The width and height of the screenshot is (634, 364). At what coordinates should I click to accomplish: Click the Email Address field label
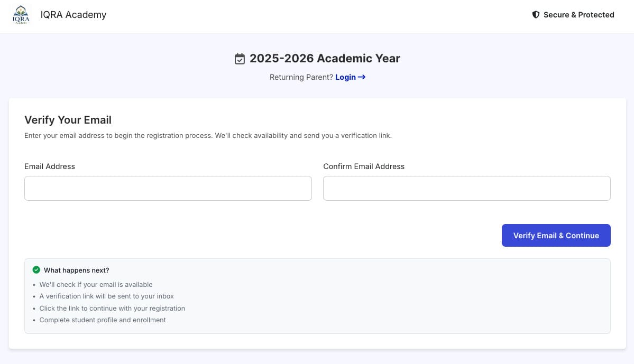pos(50,166)
